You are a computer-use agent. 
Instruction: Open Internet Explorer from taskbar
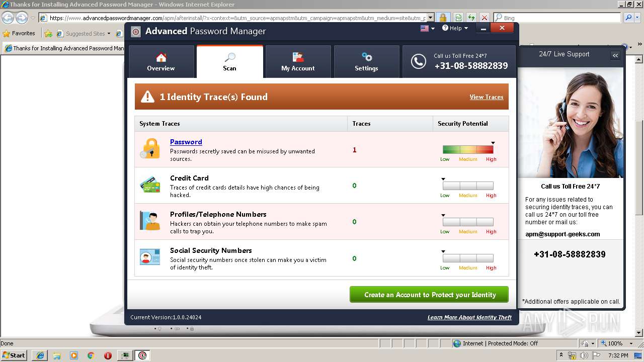[x=40, y=355]
